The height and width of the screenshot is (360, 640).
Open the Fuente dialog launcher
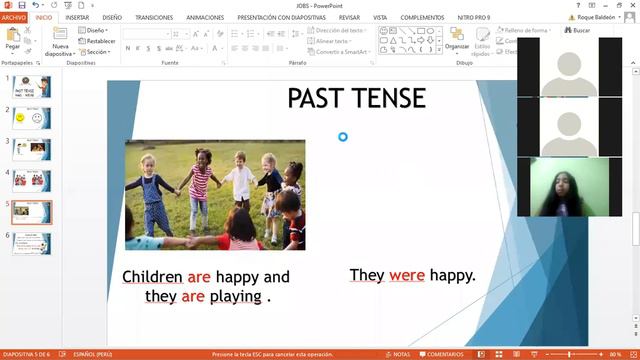coord(224,63)
